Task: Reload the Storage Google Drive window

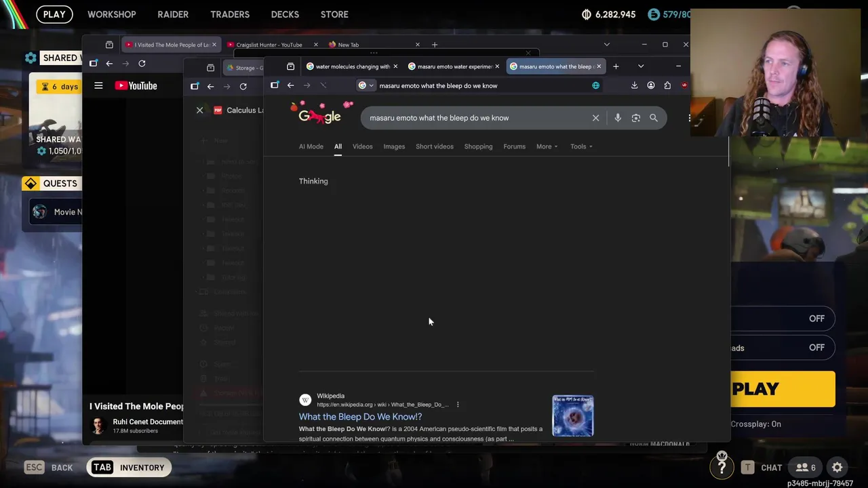Action: 243,86
